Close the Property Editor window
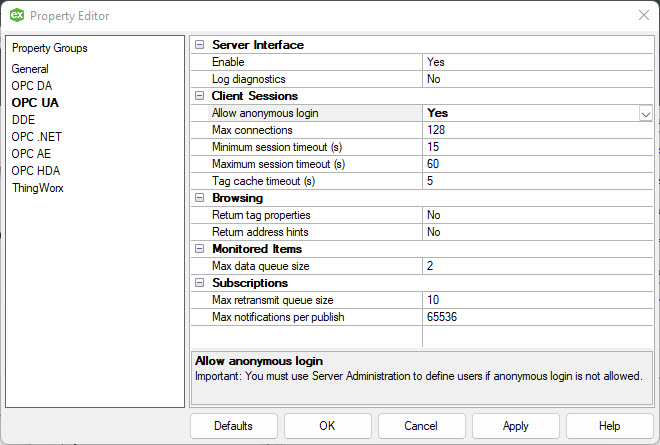 pos(642,16)
